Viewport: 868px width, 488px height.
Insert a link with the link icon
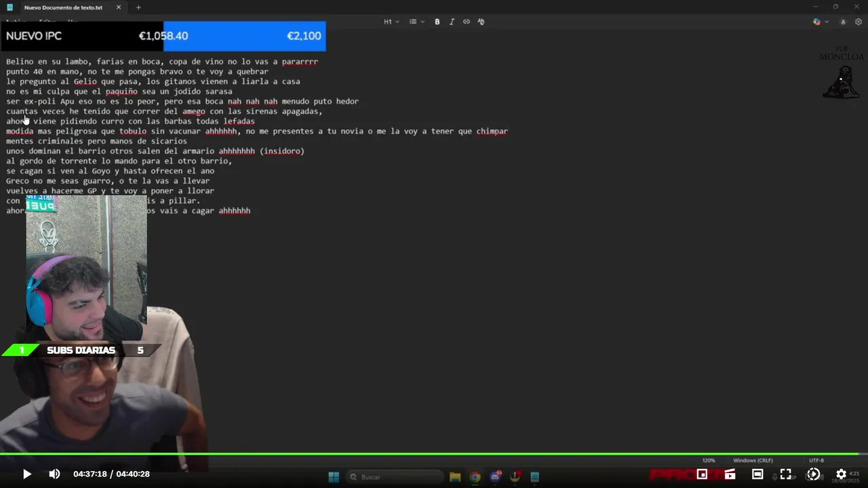pos(467,22)
